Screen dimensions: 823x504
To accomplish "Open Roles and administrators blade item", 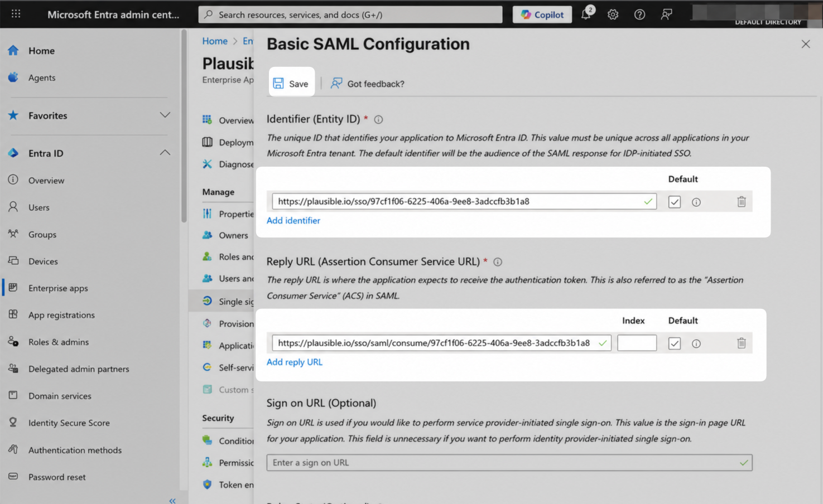I will [228, 256].
